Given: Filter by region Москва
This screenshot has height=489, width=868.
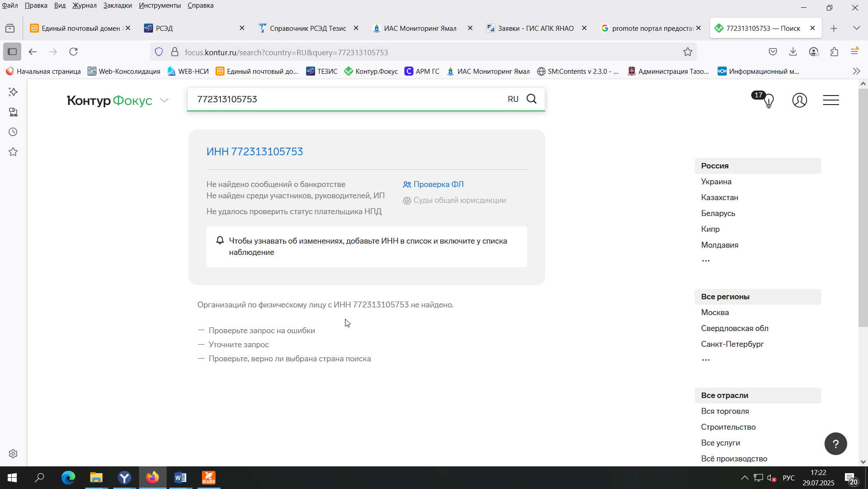Looking at the screenshot, I should [x=715, y=312].
